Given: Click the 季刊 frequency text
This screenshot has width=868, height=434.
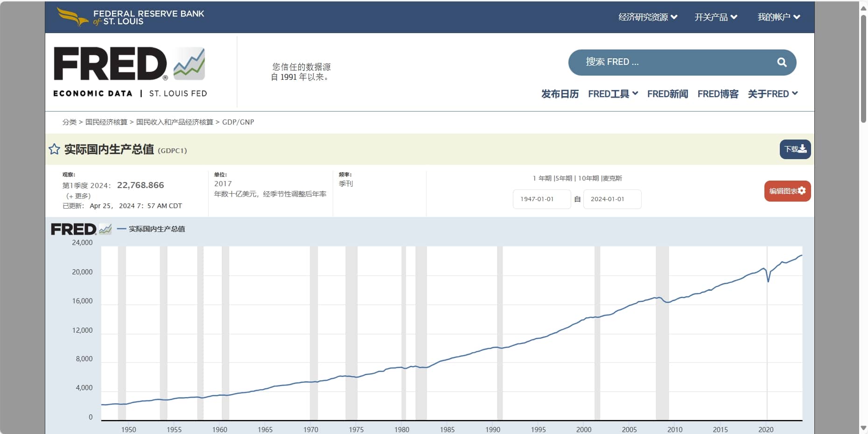Looking at the screenshot, I should point(346,183).
